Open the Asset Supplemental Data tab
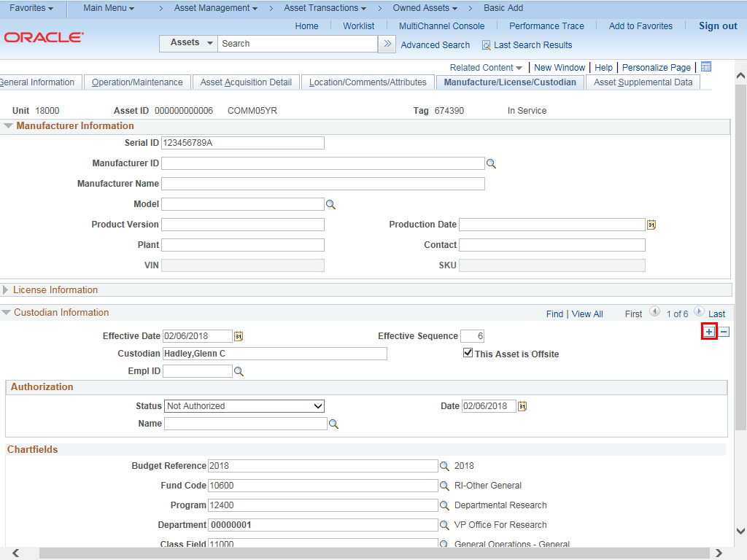 tap(643, 82)
